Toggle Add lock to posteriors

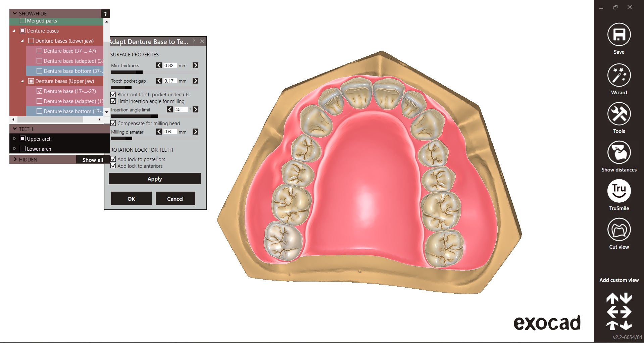point(113,159)
